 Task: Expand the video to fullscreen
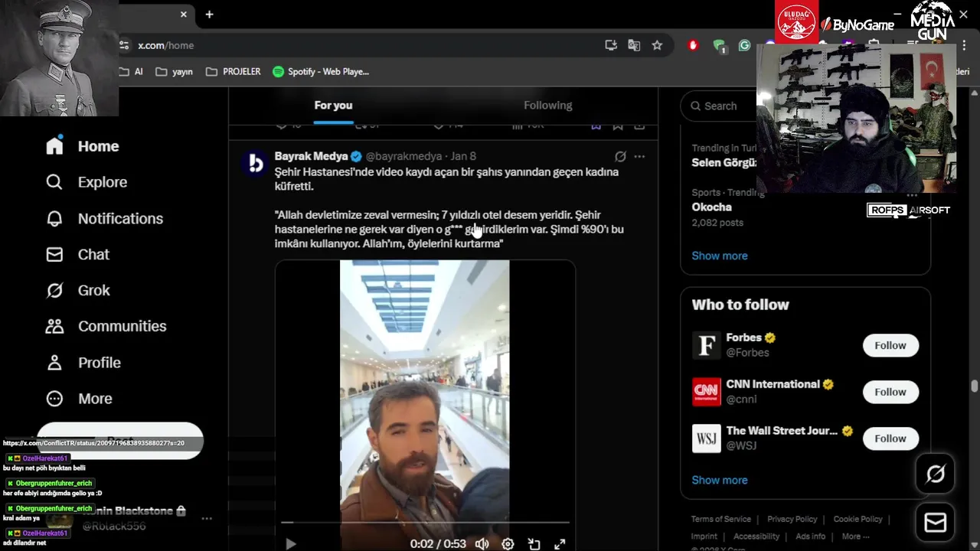pos(560,544)
